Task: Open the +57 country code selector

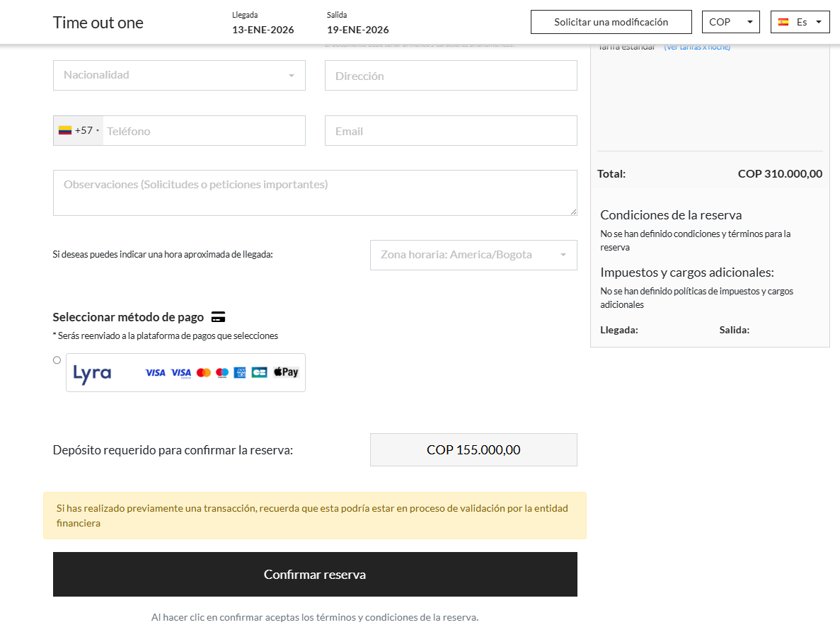Action: (79, 131)
